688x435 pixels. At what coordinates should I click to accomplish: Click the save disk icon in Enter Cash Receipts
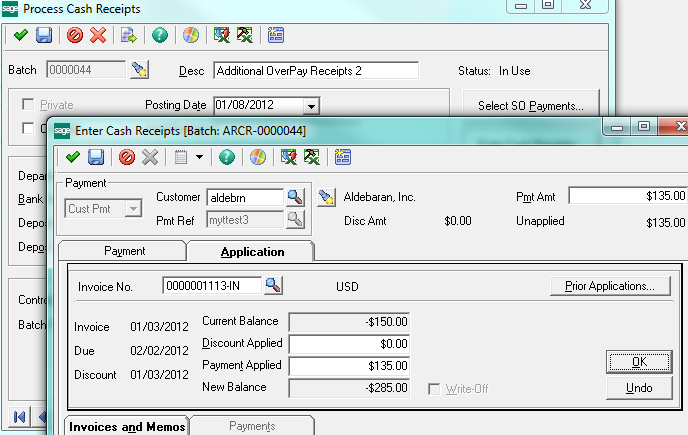pos(95,157)
